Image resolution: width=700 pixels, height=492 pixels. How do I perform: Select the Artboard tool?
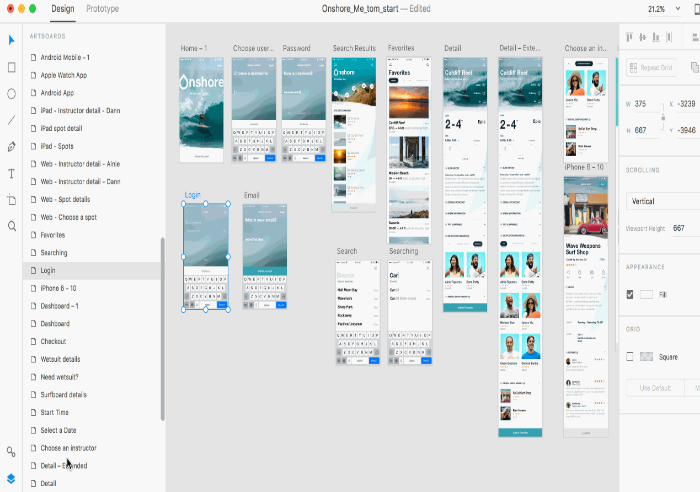pos(11,200)
